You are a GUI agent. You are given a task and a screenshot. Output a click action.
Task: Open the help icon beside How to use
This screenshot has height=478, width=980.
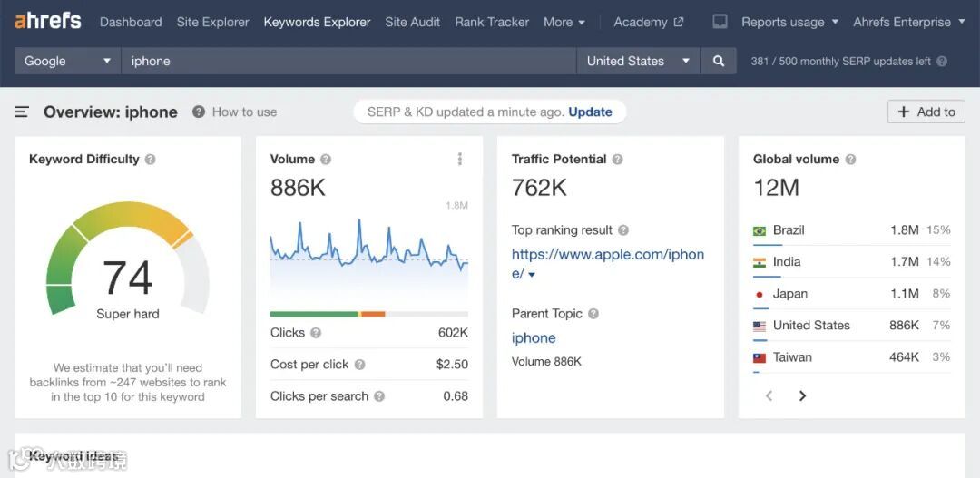199,112
